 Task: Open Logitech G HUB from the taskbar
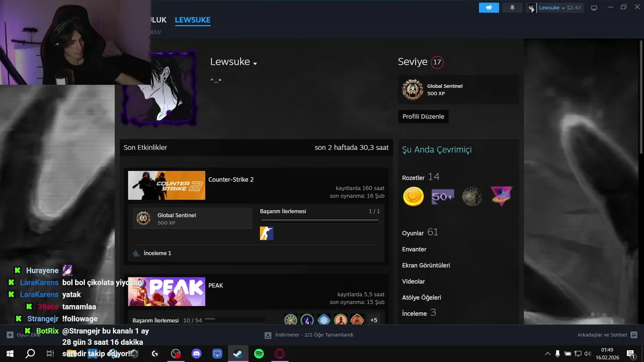coord(155,354)
